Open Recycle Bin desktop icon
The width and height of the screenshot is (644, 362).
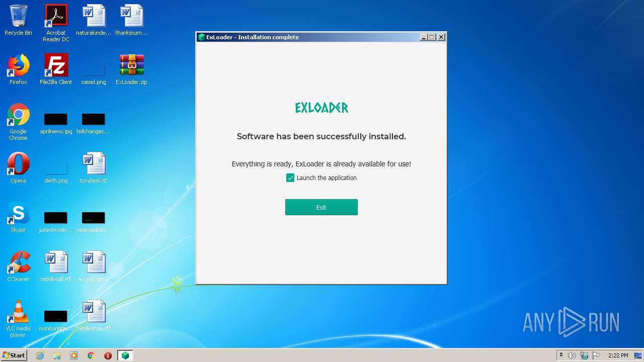[x=18, y=20]
